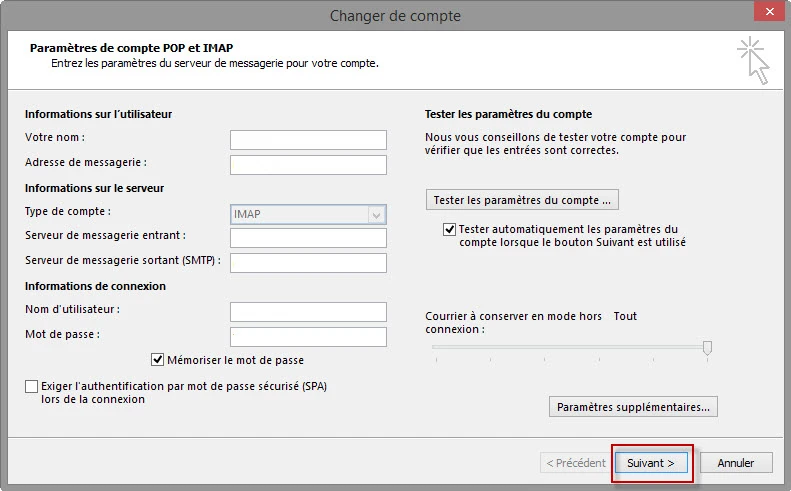Open Paramètres supplémentaires settings

click(633, 407)
